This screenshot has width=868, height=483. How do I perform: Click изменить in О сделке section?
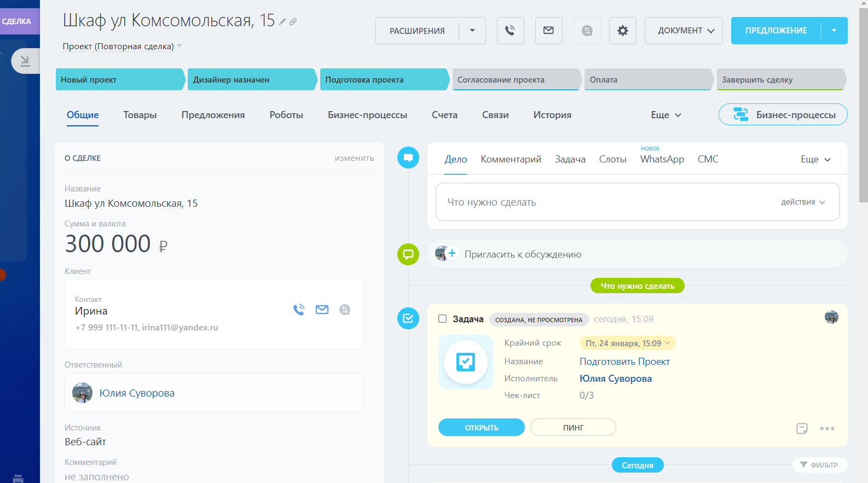coord(355,158)
